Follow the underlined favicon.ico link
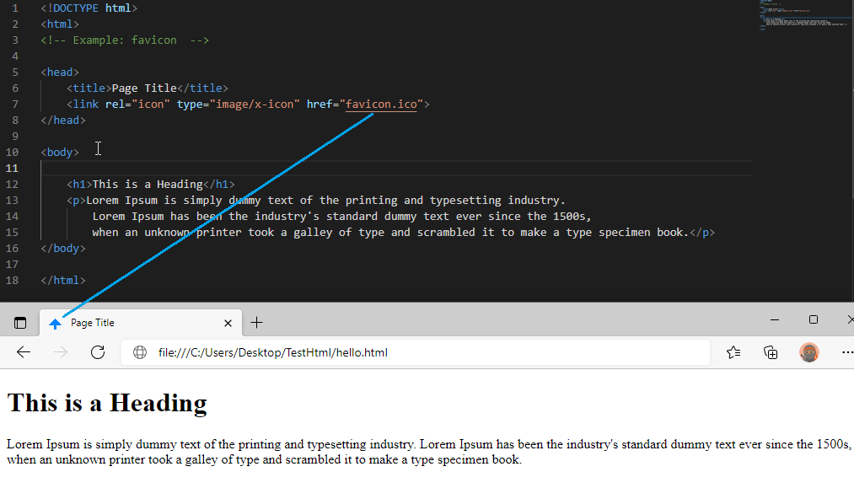The height and width of the screenshot is (504, 854). click(381, 104)
